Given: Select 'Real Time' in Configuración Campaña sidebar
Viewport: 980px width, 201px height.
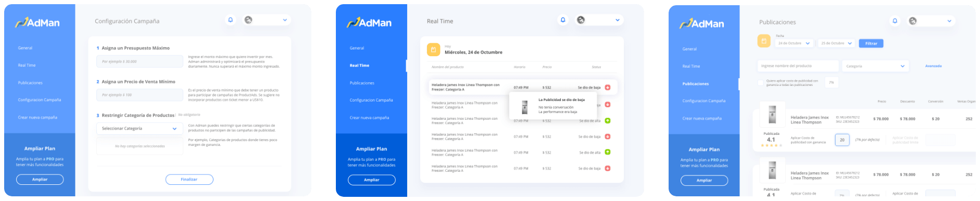Looking at the screenshot, I should pos(27,65).
